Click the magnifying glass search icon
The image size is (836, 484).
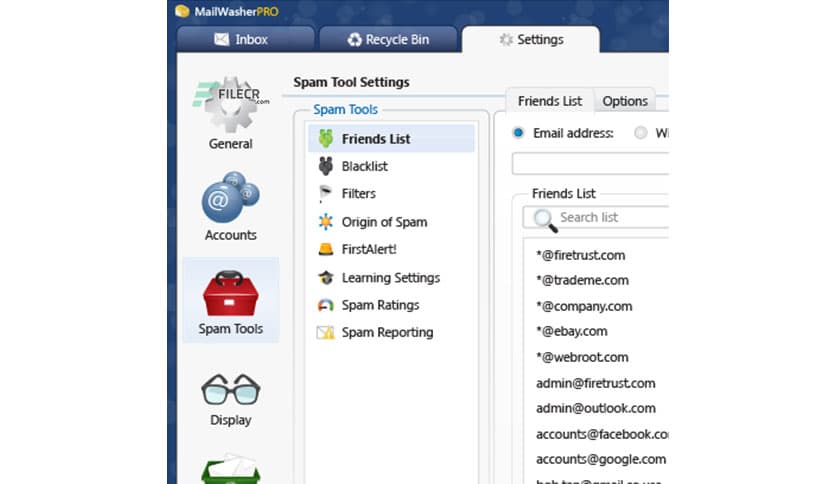point(545,220)
